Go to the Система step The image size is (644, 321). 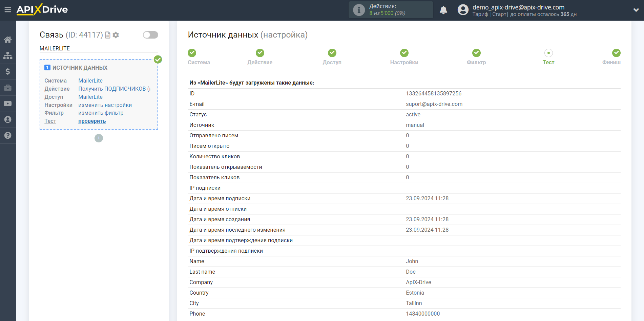(x=192, y=53)
